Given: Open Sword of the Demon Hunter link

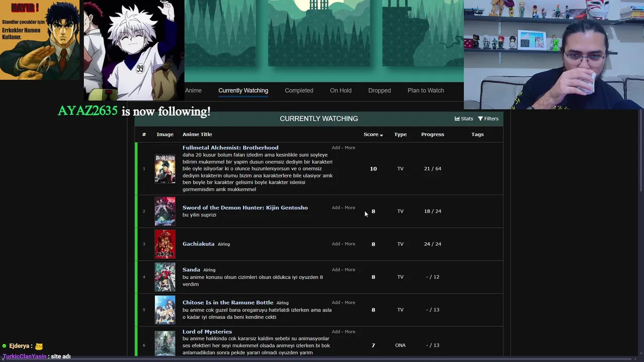Looking at the screenshot, I should tap(245, 208).
